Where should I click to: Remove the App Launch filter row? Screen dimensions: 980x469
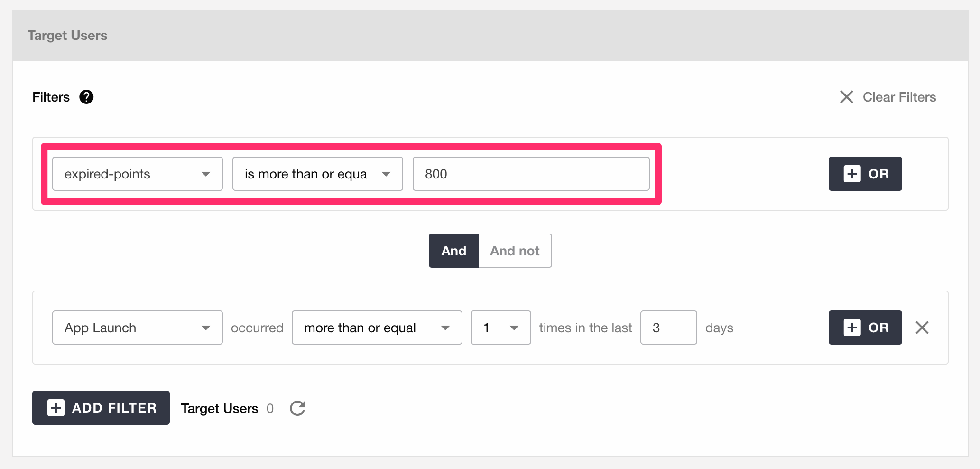(922, 328)
